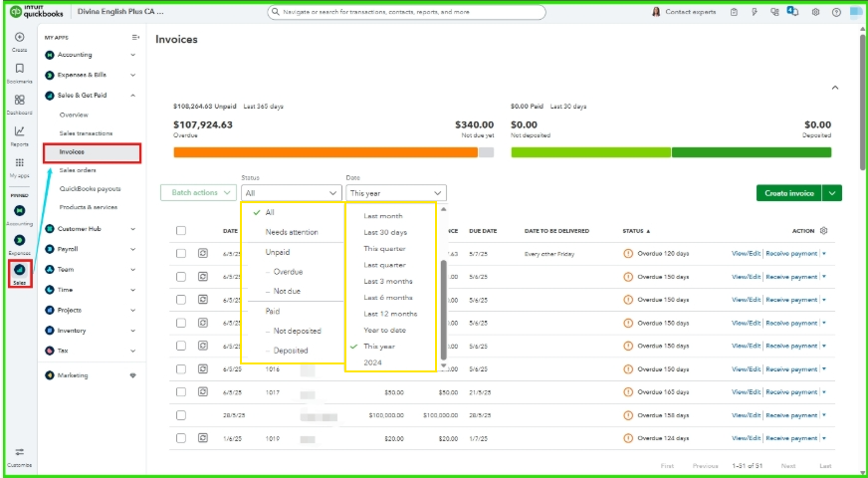Click the pinned Sales icon

[x=19, y=270]
